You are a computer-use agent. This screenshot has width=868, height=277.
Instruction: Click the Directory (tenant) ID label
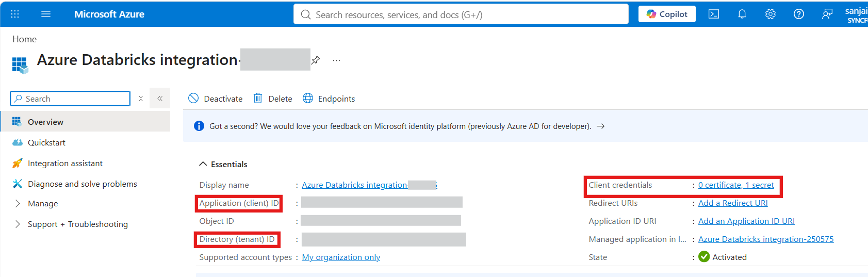click(x=237, y=239)
